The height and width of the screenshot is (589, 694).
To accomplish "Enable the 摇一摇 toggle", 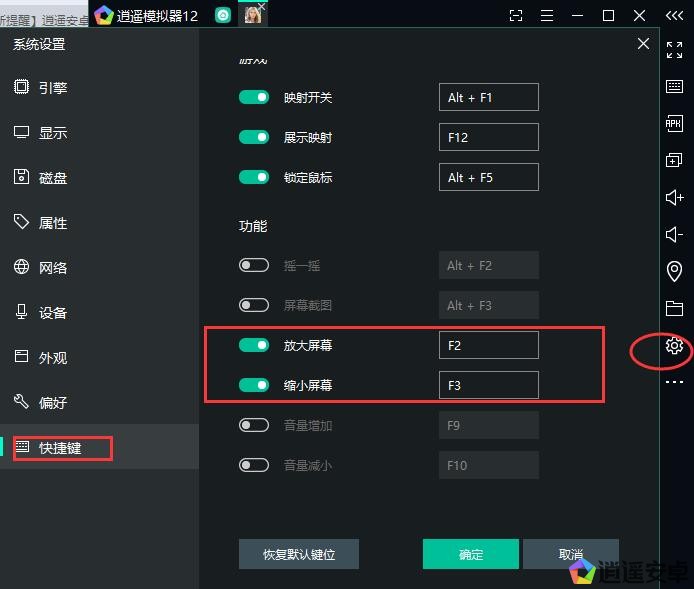I will pyautogui.click(x=254, y=265).
